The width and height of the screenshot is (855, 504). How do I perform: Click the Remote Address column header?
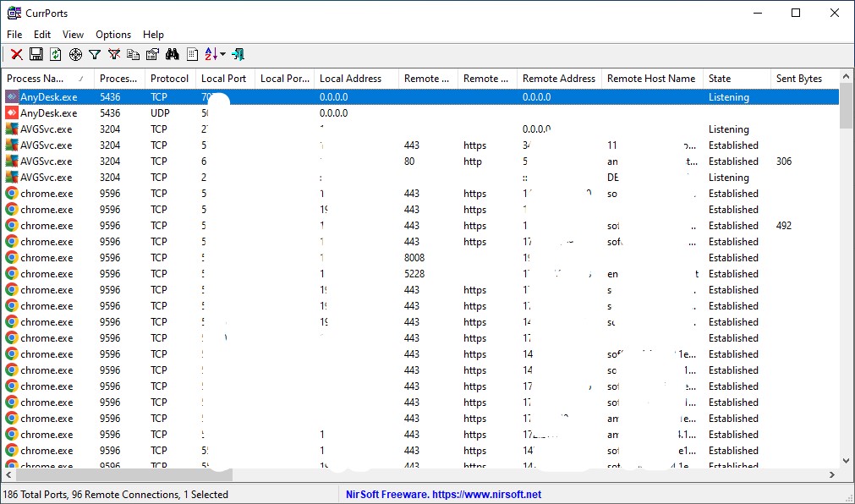(560, 79)
